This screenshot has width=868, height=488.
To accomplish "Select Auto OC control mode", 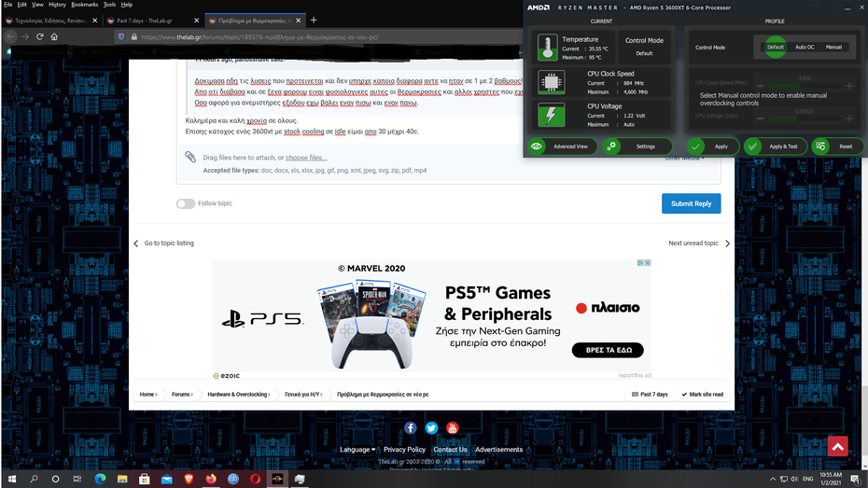I will click(805, 48).
